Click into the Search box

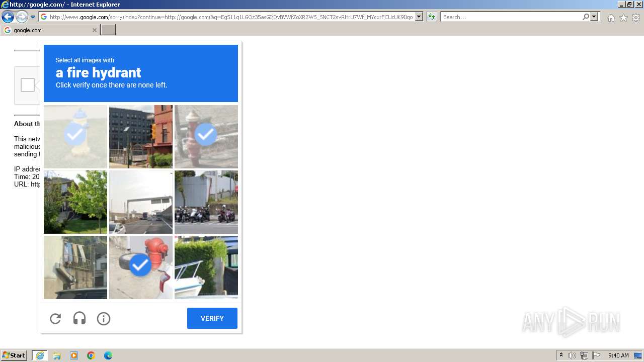pyautogui.click(x=512, y=17)
